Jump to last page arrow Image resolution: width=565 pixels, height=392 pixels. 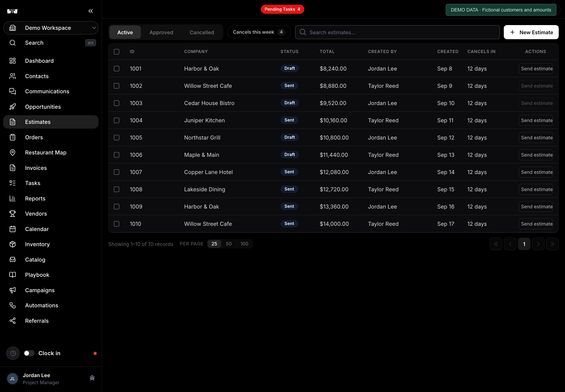(x=552, y=244)
